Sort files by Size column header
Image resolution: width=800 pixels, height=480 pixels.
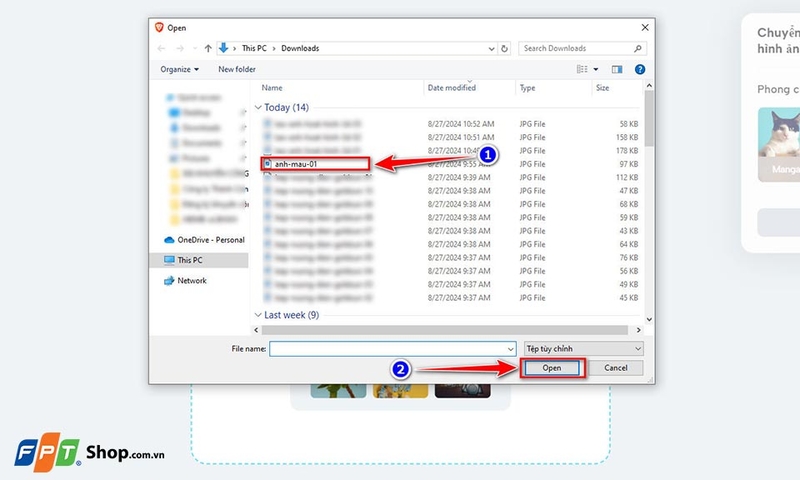[603, 88]
